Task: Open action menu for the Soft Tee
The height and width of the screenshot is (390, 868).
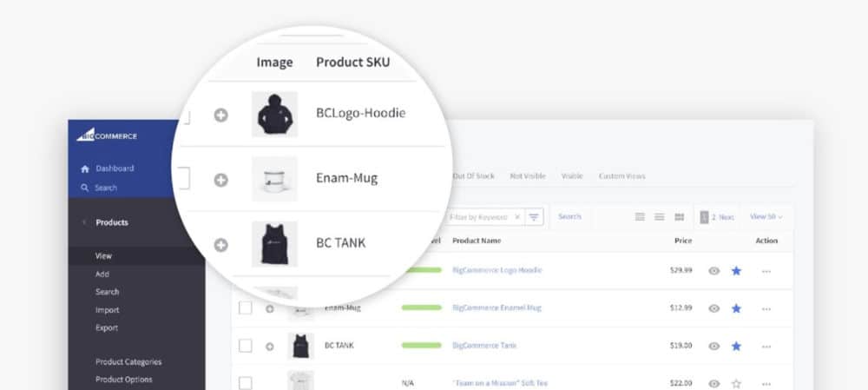Action: coord(766,384)
